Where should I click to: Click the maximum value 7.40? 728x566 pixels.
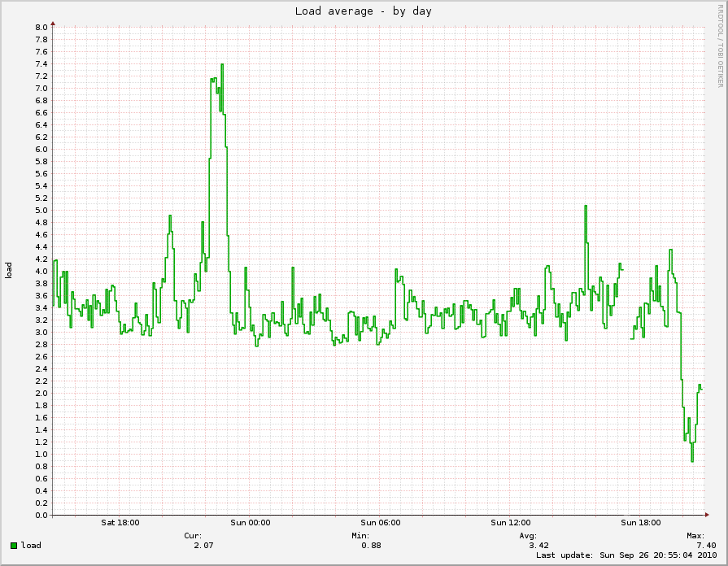[x=707, y=546]
